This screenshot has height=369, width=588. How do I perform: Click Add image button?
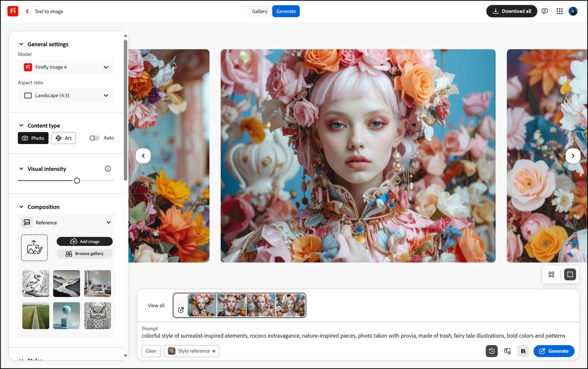85,242
